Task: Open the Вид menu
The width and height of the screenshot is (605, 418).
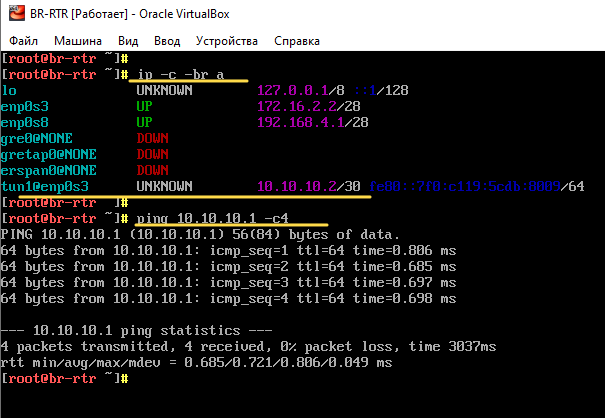Action: pos(128,41)
